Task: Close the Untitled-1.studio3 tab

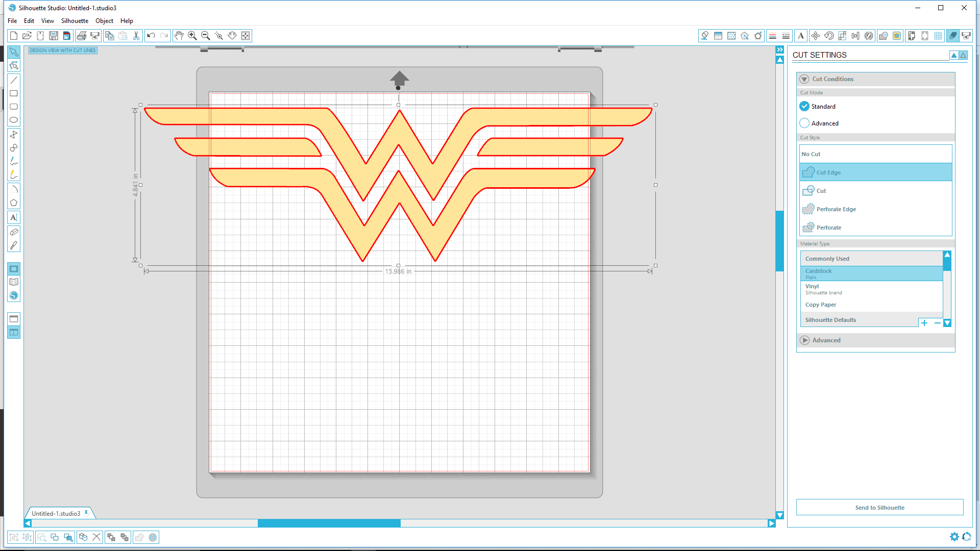Action: click(86, 512)
